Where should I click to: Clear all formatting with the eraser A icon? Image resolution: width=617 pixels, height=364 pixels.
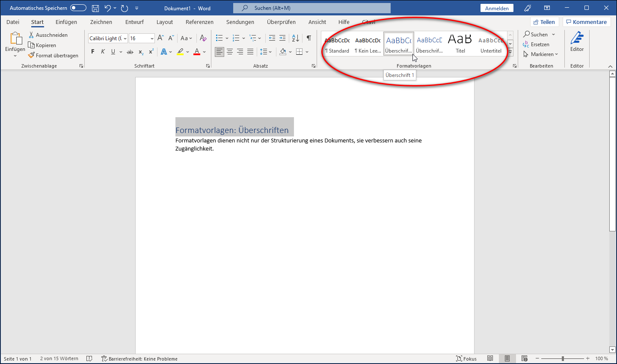point(203,38)
